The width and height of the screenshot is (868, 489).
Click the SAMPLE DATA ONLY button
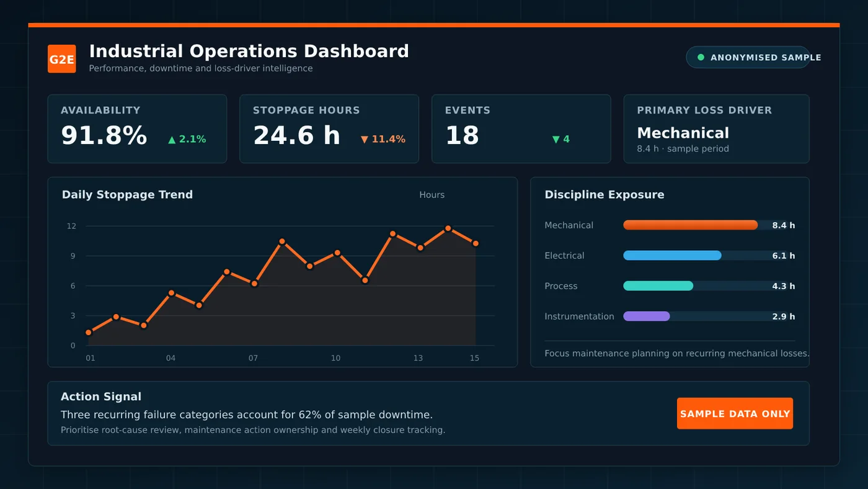(x=735, y=413)
